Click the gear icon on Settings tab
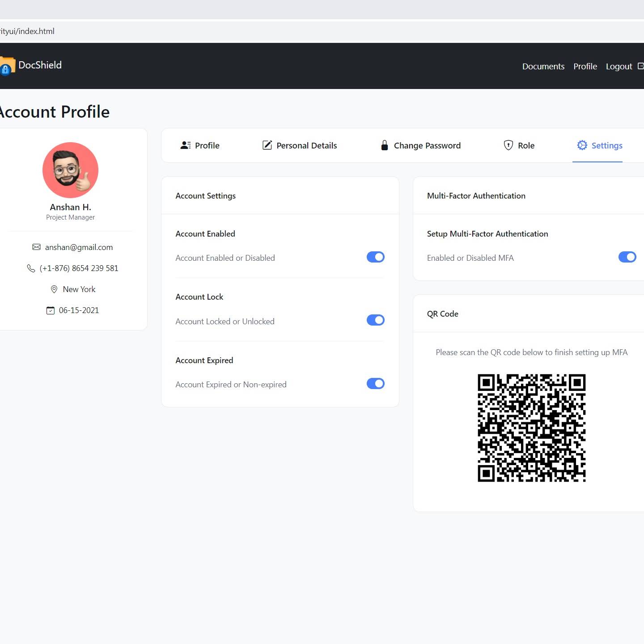 tap(582, 145)
